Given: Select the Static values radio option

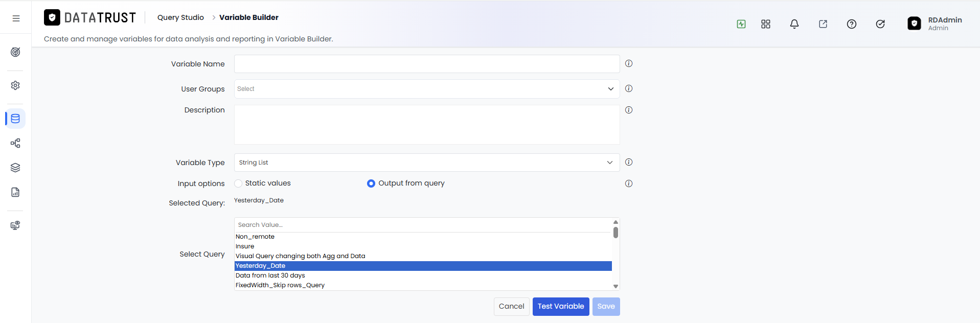Looking at the screenshot, I should [x=238, y=183].
